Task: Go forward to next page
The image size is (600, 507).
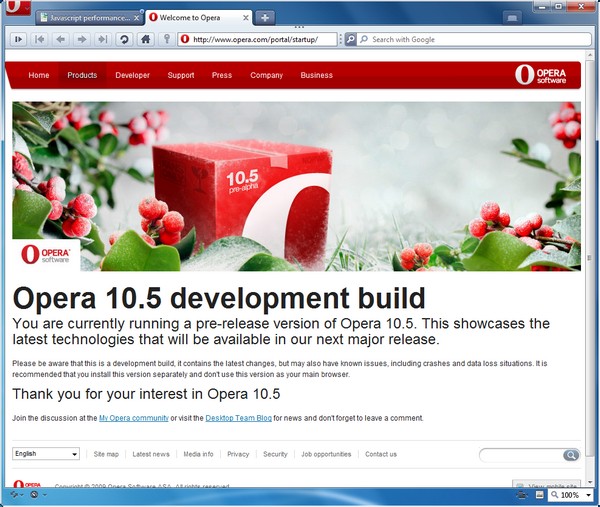Action: pos(82,39)
